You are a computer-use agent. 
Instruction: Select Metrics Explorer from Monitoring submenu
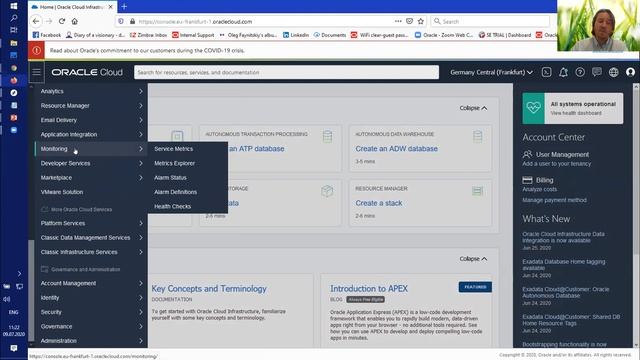(x=175, y=163)
